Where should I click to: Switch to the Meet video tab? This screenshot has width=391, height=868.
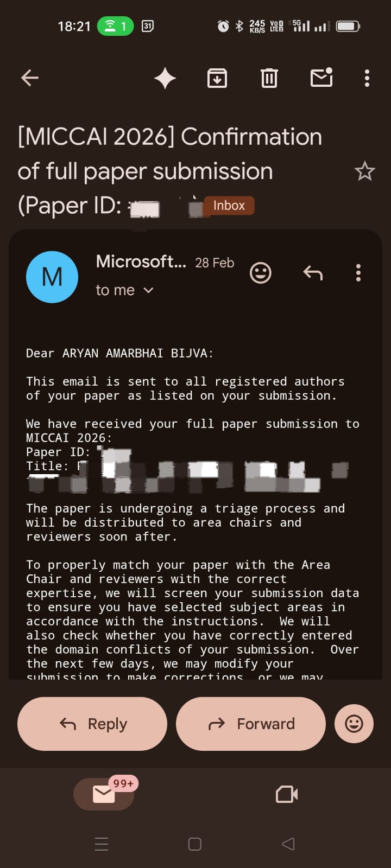pos(287,795)
